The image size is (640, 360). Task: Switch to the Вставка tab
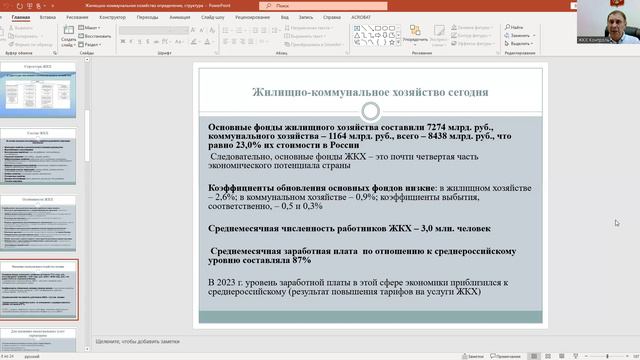pyautogui.click(x=48, y=17)
